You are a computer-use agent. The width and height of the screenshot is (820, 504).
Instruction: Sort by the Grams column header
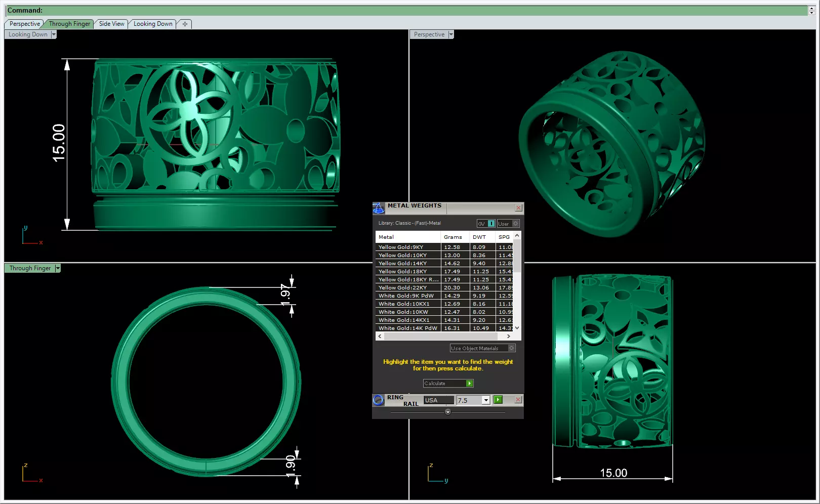click(455, 237)
